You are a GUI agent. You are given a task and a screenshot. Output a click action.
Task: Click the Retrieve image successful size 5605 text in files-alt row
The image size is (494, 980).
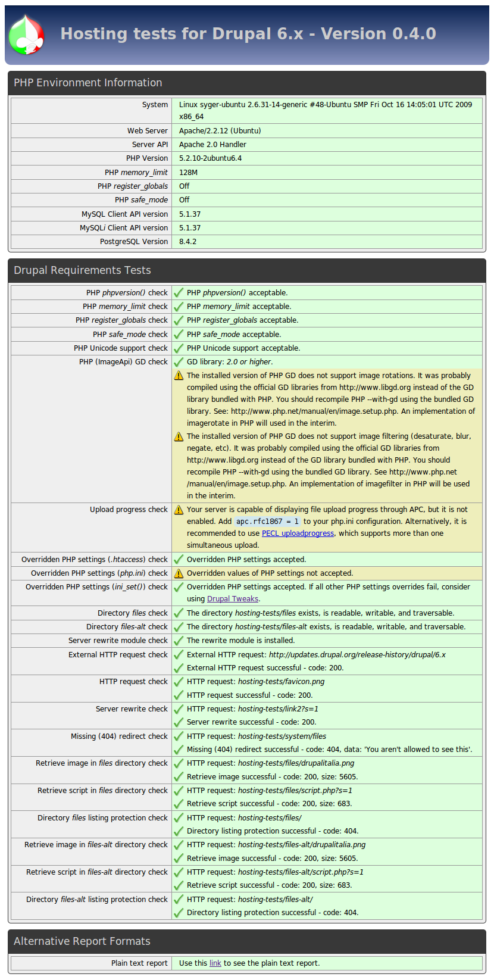(273, 859)
